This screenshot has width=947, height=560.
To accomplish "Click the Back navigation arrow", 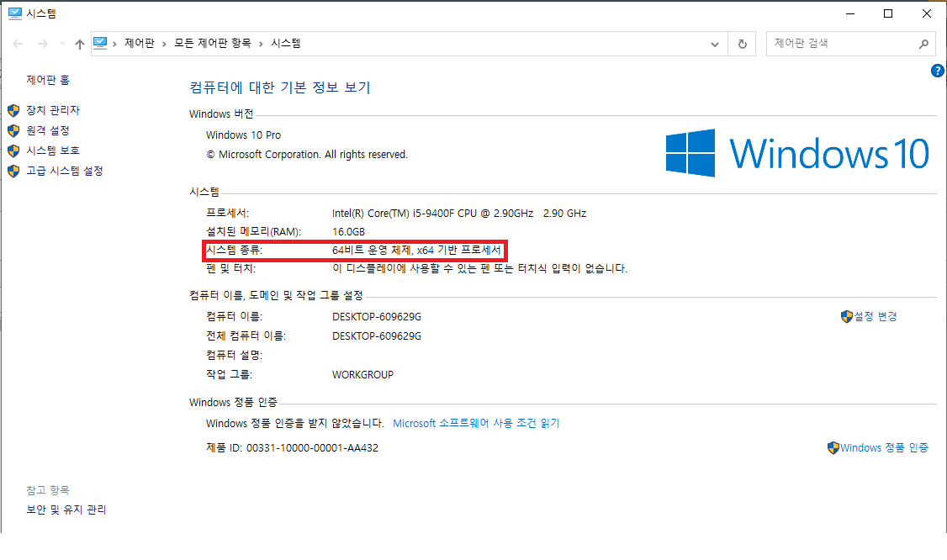I will 19,44.
